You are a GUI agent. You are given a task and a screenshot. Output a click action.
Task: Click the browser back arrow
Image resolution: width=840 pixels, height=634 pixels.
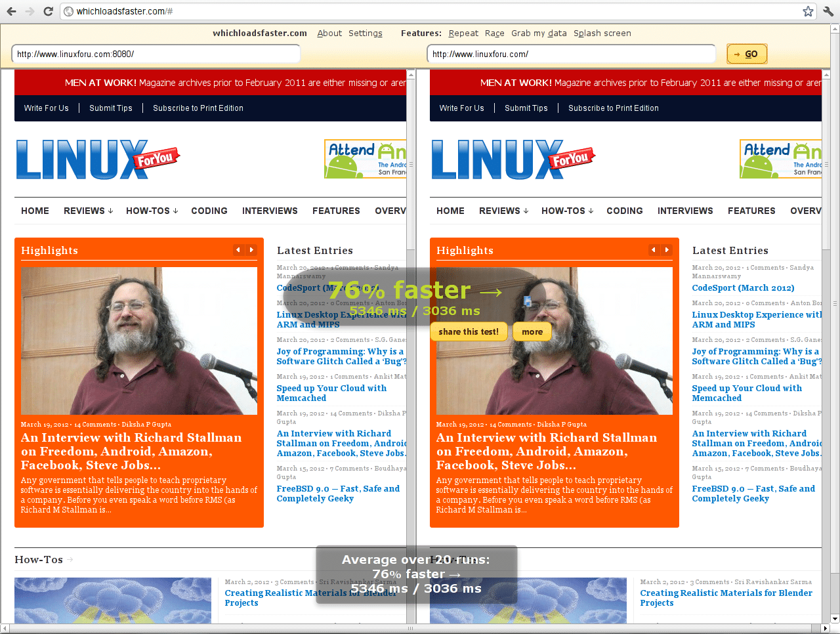(x=11, y=11)
